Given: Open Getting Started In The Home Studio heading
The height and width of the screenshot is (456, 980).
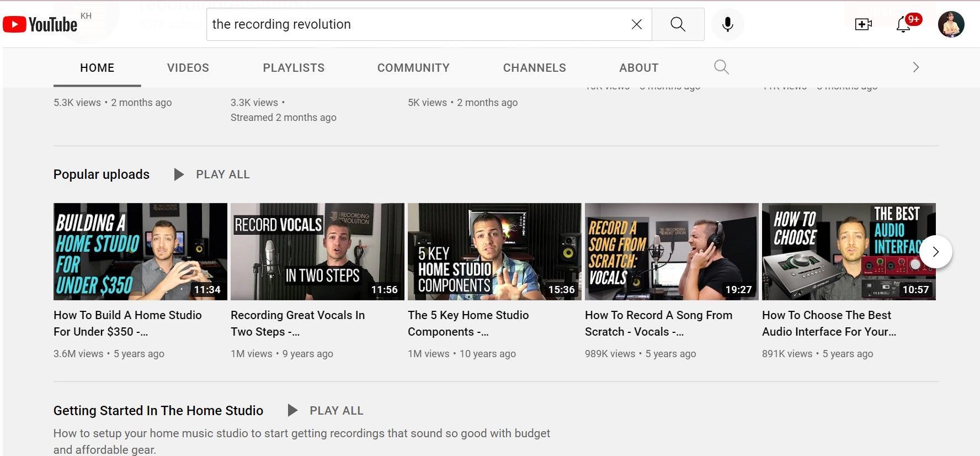Looking at the screenshot, I should pyautogui.click(x=158, y=411).
